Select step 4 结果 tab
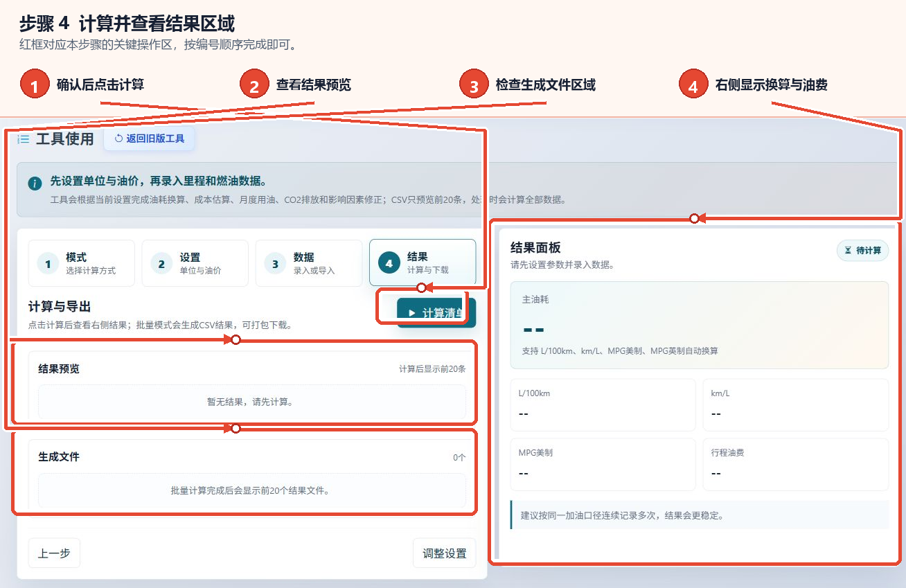906x588 pixels. click(x=423, y=263)
